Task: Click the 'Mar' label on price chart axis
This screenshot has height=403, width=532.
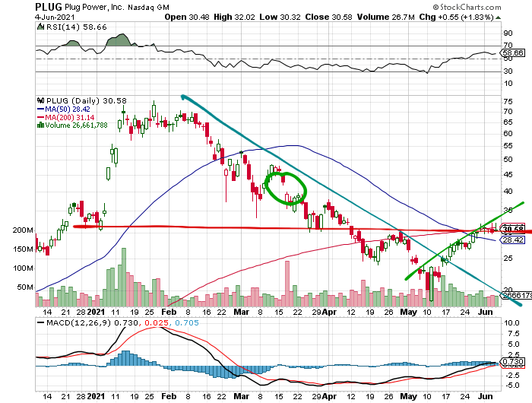Action: [241, 312]
